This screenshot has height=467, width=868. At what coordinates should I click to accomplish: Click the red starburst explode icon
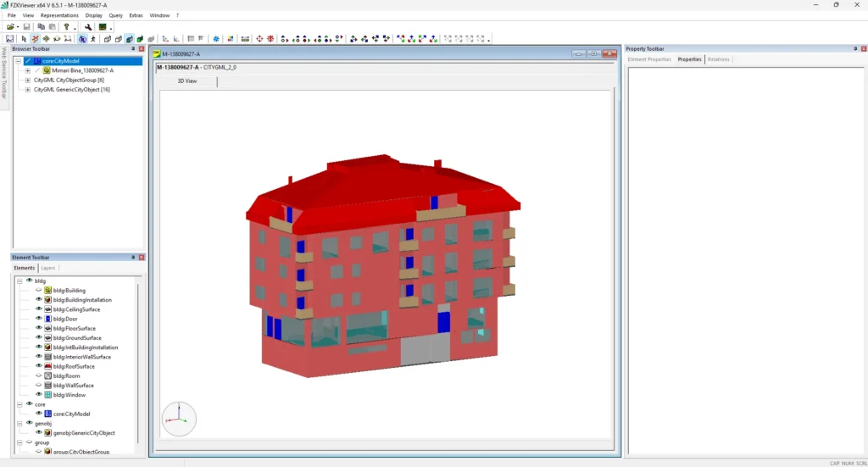(270, 39)
